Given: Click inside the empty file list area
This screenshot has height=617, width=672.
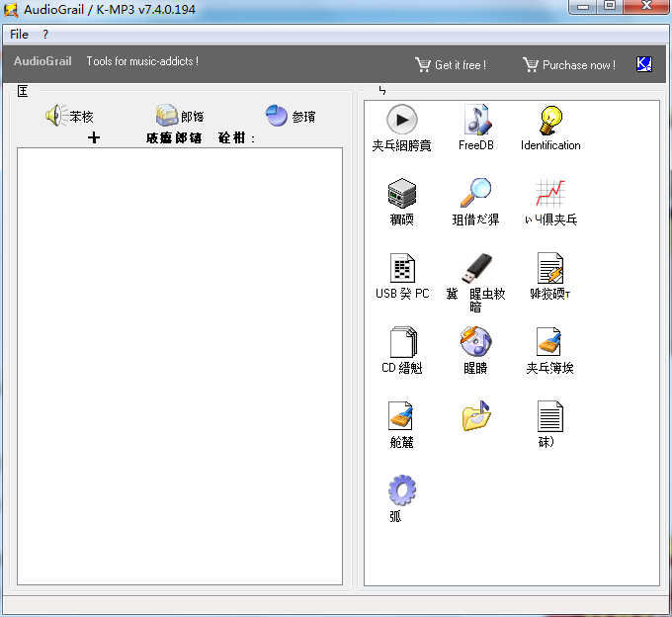Looking at the screenshot, I should point(180,366).
